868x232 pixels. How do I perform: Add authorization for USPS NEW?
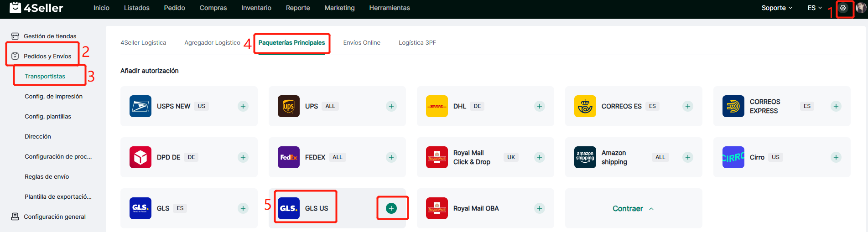pyautogui.click(x=243, y=106)
